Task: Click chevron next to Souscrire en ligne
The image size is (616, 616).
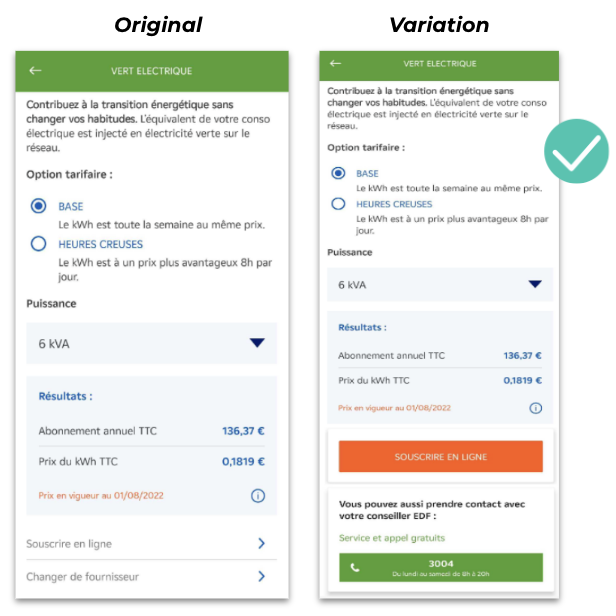Action: pyautogui.click(x=261, y=544)
